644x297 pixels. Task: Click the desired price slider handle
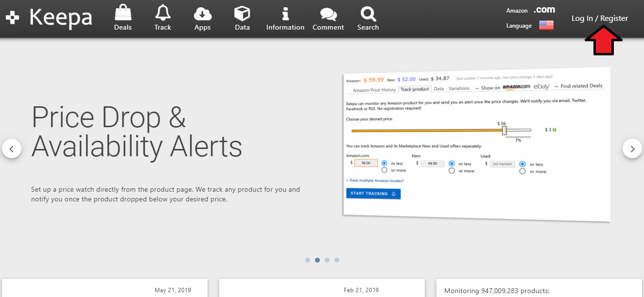505,130
